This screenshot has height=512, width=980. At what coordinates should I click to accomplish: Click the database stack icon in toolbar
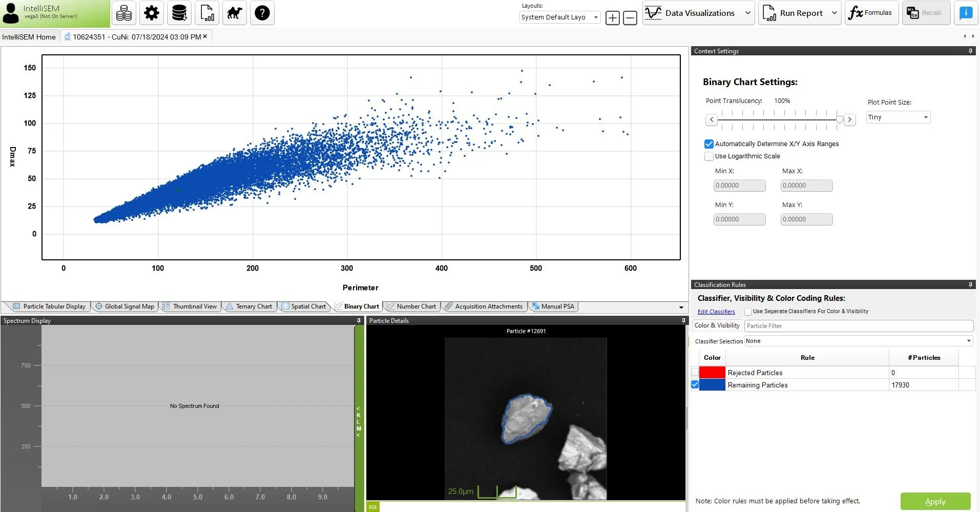tap(179, 13)
